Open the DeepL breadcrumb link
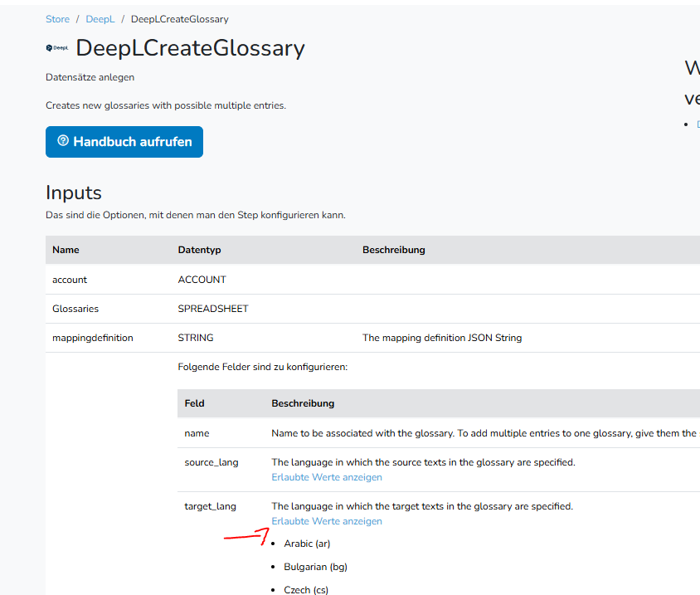This screenshot has width=700, height=595. click(x=100, y=19)
